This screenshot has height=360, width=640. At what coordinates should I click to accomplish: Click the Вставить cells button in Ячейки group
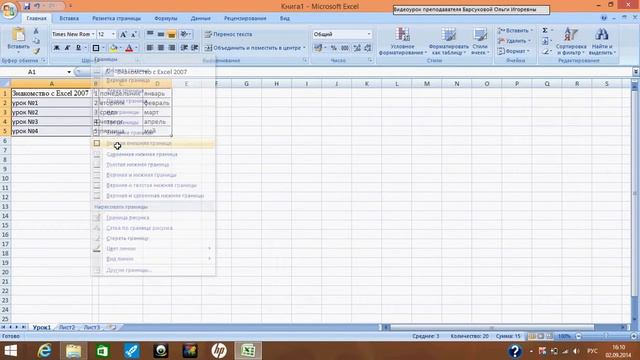pos(515,31)
